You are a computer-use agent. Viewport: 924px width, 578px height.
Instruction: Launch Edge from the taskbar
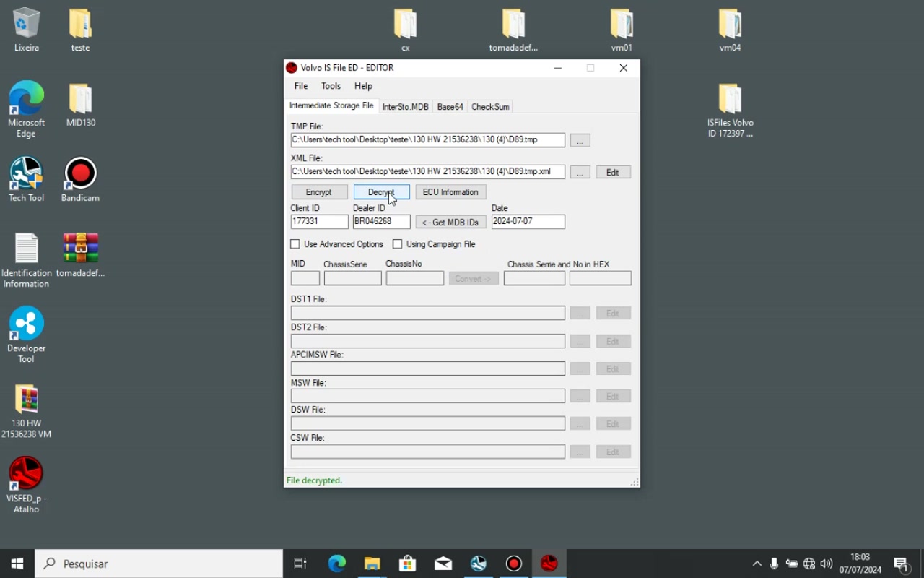click(336, 564)
